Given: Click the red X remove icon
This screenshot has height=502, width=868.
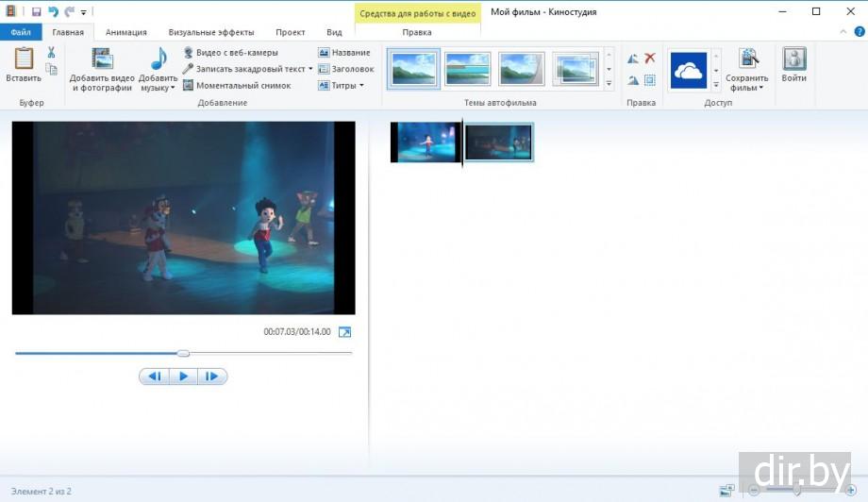Looking at the screenshot, I should (650, 59).
